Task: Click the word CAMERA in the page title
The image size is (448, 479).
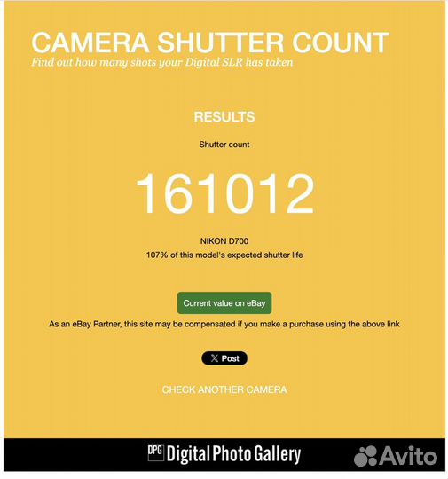Action: [x=90, y=43]
